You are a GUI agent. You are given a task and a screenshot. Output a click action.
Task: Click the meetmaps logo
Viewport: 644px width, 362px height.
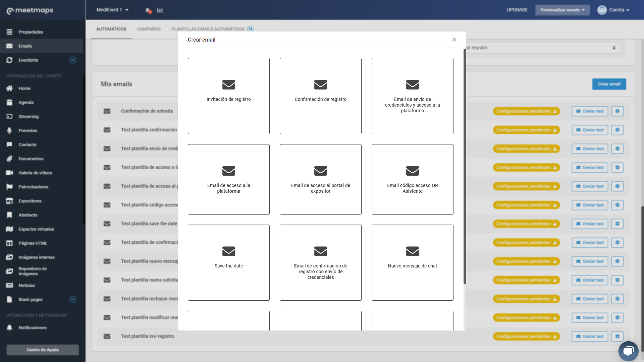coord(30,10)
